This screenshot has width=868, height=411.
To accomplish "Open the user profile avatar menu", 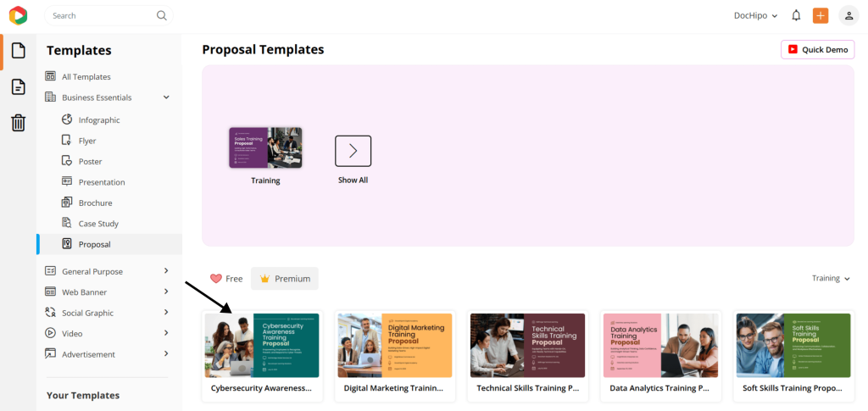I will pos(849,15).
